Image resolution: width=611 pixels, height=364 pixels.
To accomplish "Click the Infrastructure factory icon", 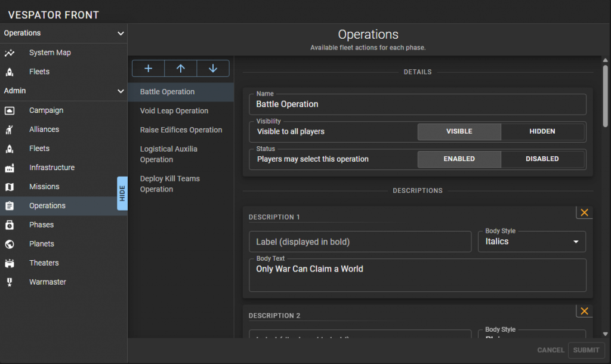I will click(x=10, y=168).
